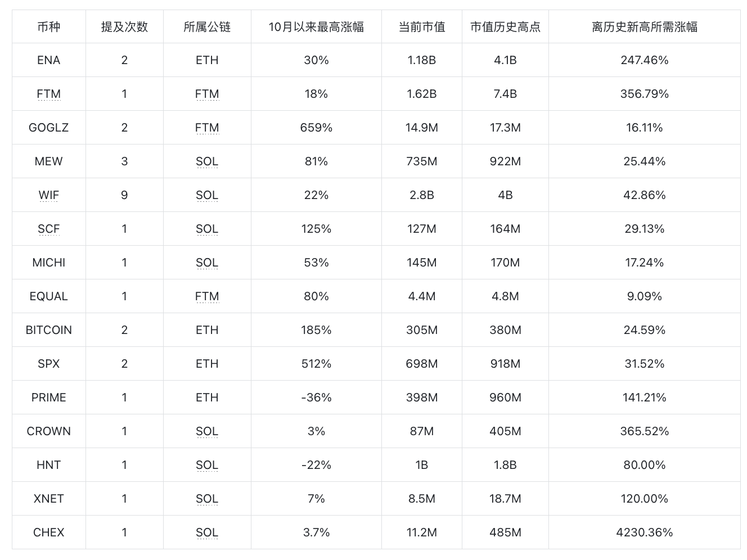
Task: Click the SOL link in HNT row
Action: click(207, 465)
